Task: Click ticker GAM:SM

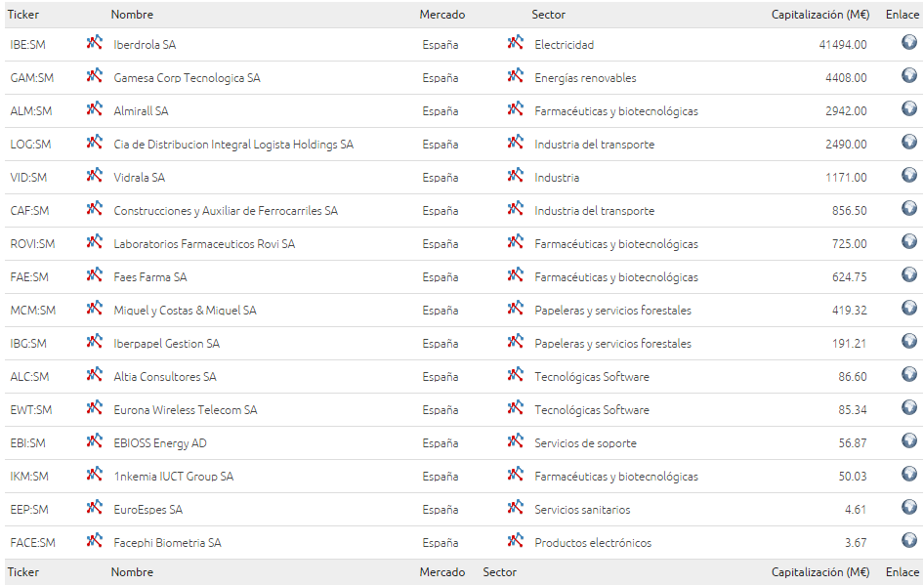Action: pyautogui.click(x=32, y=78)
